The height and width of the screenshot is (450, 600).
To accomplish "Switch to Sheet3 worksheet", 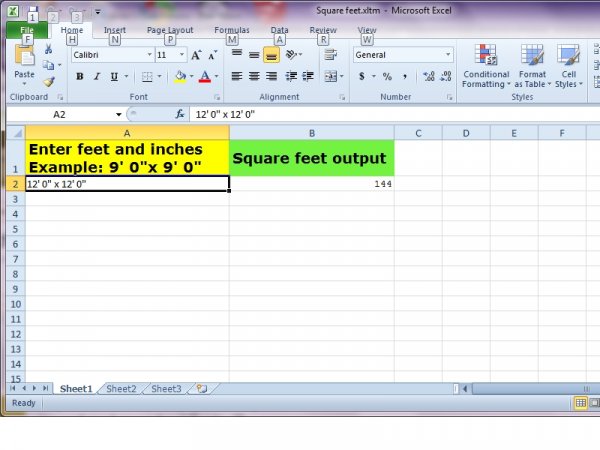I will click(x=166, y=389).
